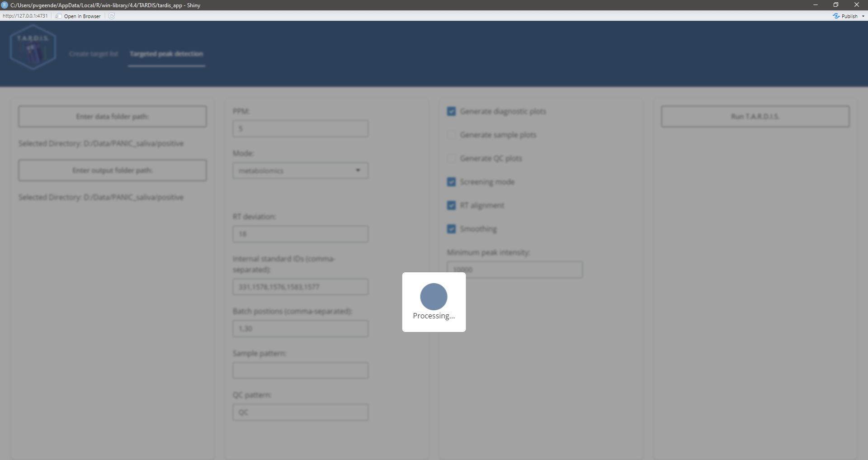The width and height of the screenshot is (868, 460).
Task: Restore down the window with maximize icon
Action: click(836, 5)
